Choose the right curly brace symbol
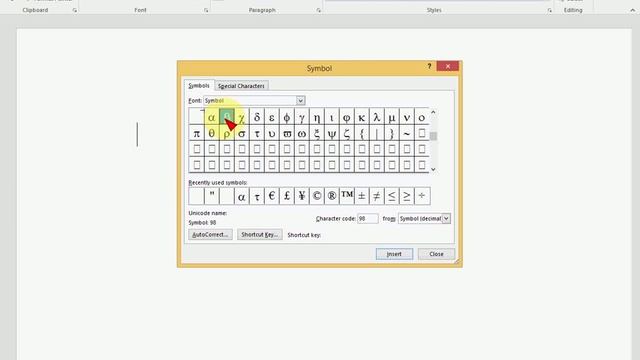This screenshot has width=640, height=360. [x=392, y=133]
